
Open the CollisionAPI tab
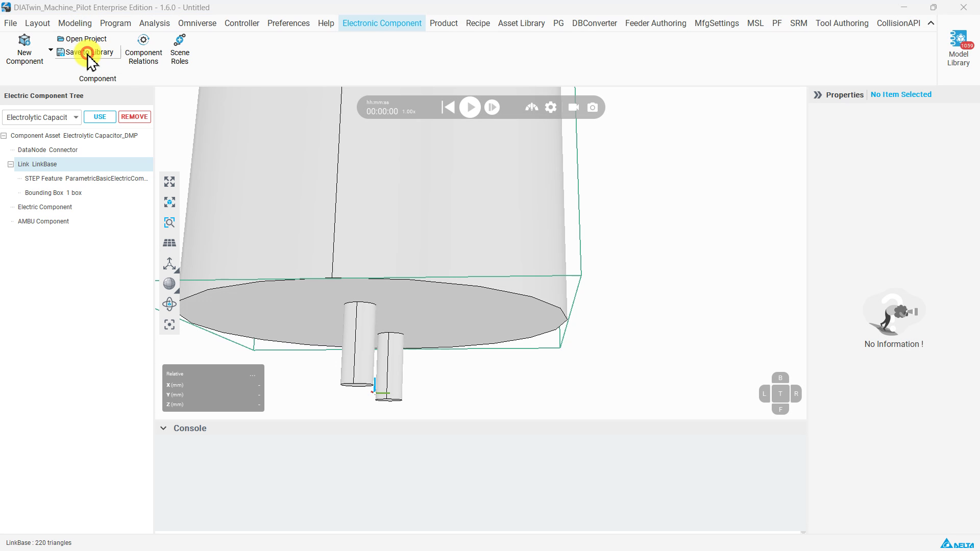pos(898,23)
